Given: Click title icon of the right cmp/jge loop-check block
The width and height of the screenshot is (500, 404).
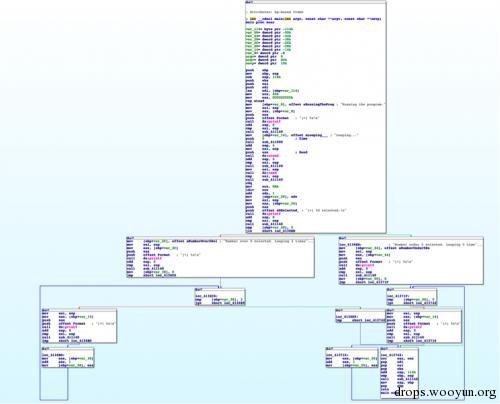Looking at the screenshot, I should [x=390, y=290].
